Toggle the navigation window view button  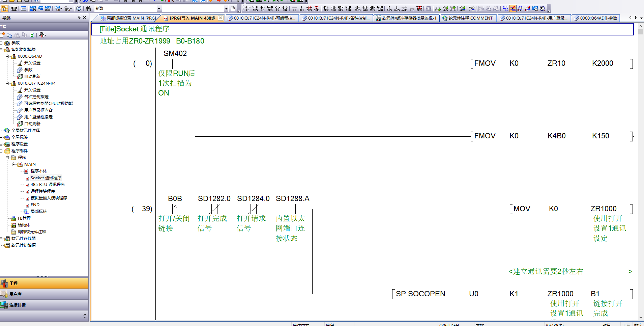coord(5,9)
